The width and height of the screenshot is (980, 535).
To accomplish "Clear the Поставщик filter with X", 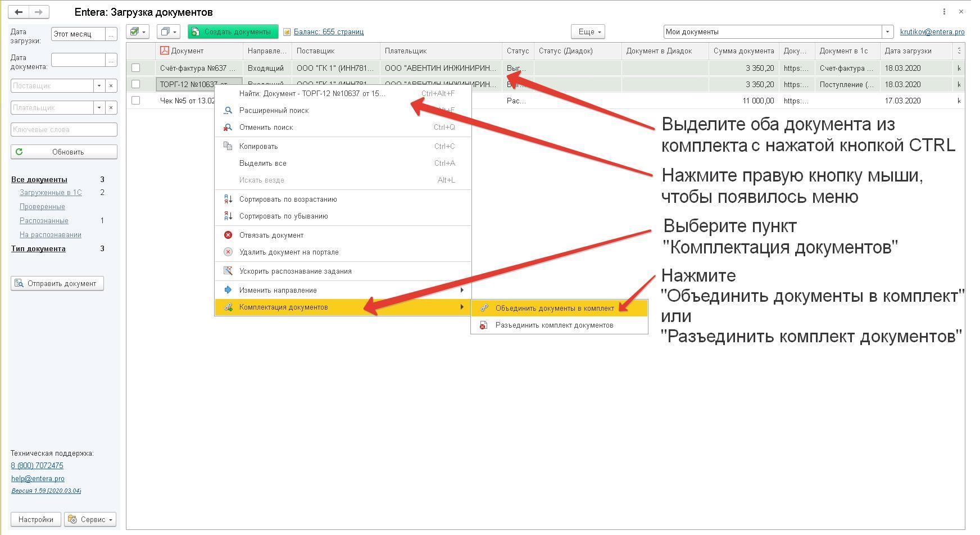I will pyautogui.click(x=111, y=85).
